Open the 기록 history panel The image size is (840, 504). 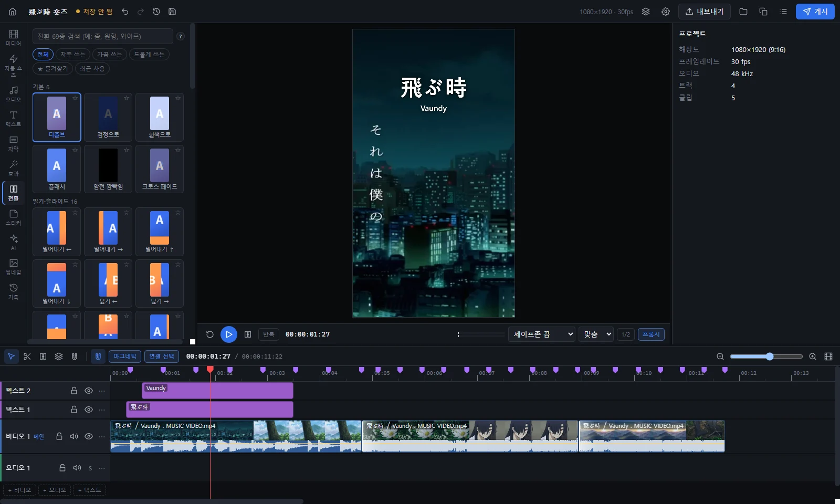point(13,291)
